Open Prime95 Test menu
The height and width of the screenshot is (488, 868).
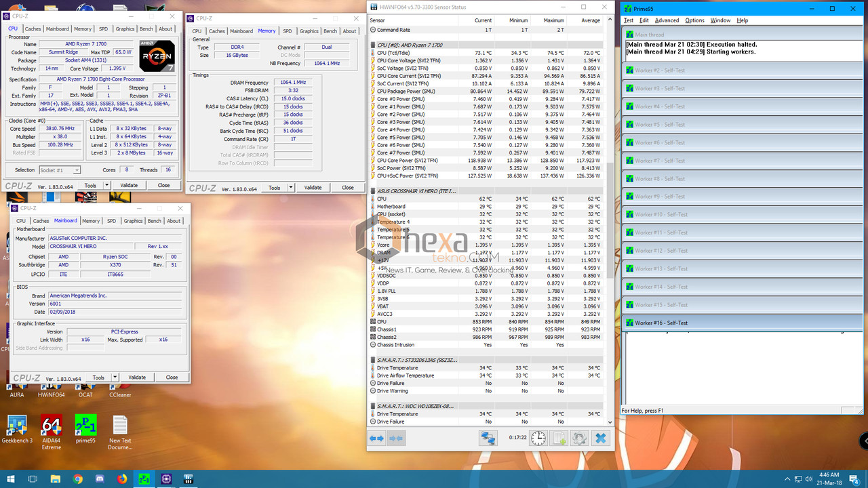coord(629,20)
